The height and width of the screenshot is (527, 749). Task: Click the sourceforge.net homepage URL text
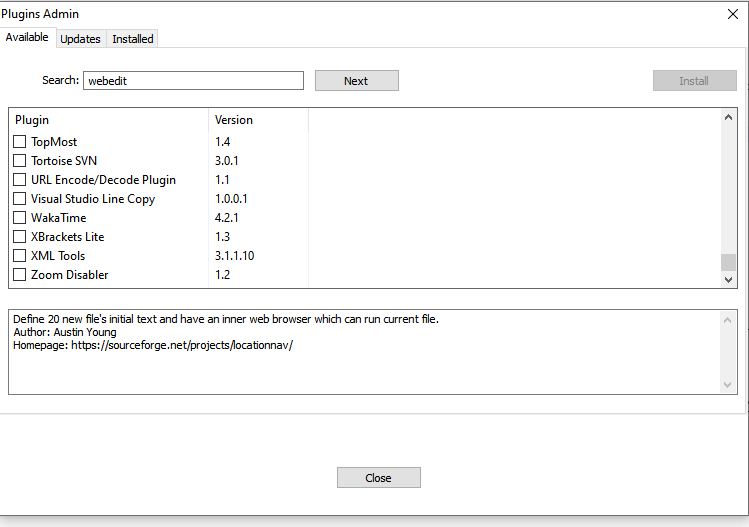click(x=182, y=345)
